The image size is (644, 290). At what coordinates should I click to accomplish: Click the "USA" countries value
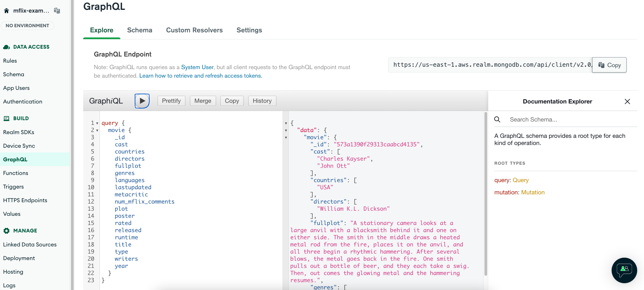pyautogui.click(x=325, y=187)
